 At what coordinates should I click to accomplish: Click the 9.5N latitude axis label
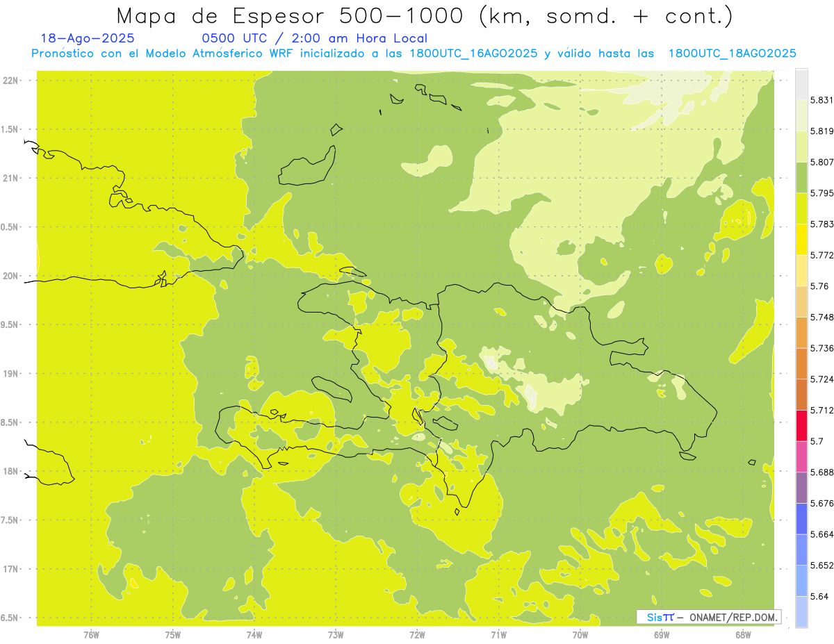coord(10,325)
